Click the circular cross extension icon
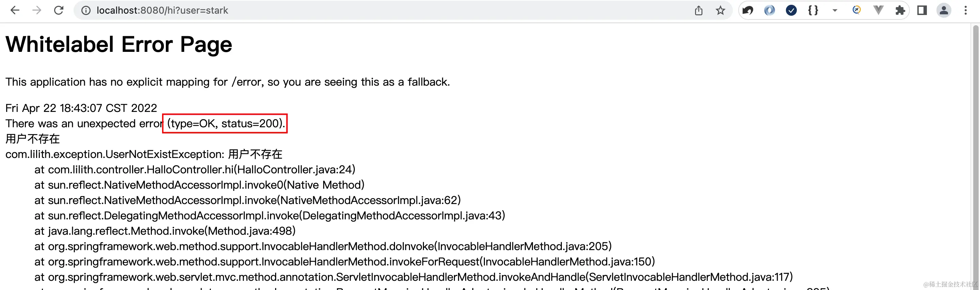 coord(856,10)
